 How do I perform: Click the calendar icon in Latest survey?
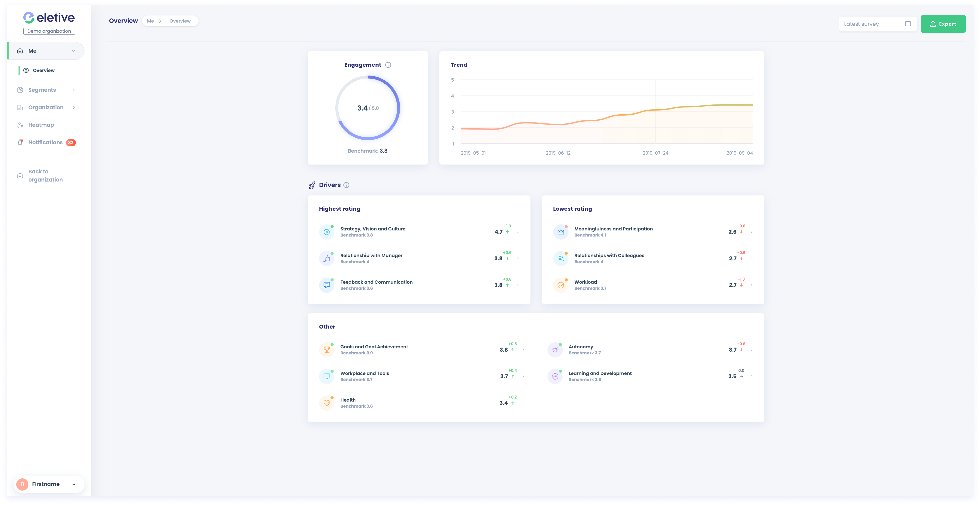coord(908,24)
